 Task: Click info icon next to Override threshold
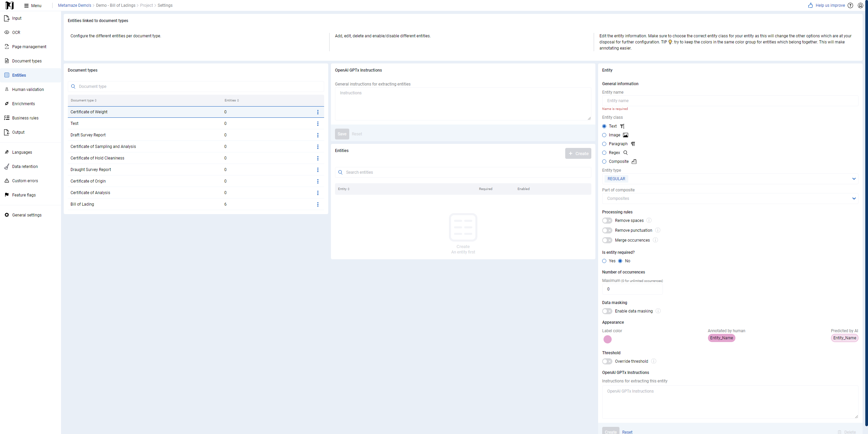point(654,361)
